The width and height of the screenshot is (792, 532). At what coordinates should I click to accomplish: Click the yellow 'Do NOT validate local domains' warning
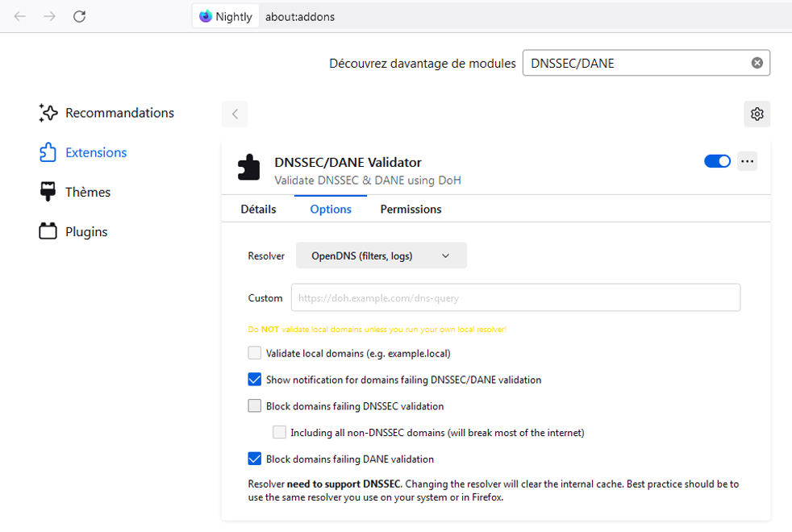pos(377,329)
